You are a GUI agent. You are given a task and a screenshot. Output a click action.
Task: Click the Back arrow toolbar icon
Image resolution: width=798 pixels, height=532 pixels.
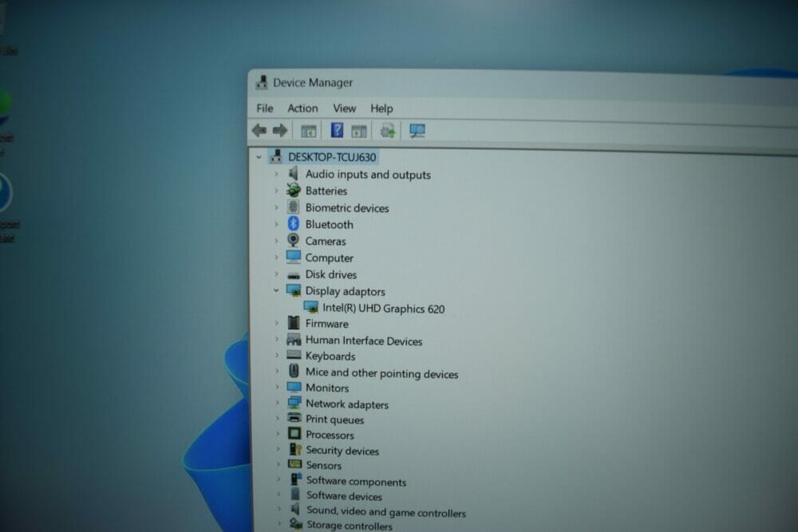coord(259,131)
